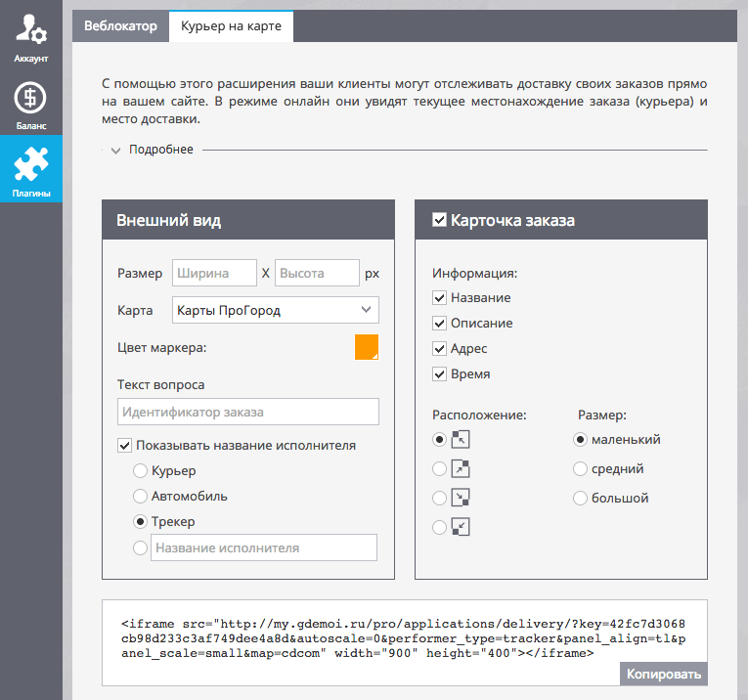Open the orange marker color swatch
Screen dimensions: 748x700
coord(366,347)
